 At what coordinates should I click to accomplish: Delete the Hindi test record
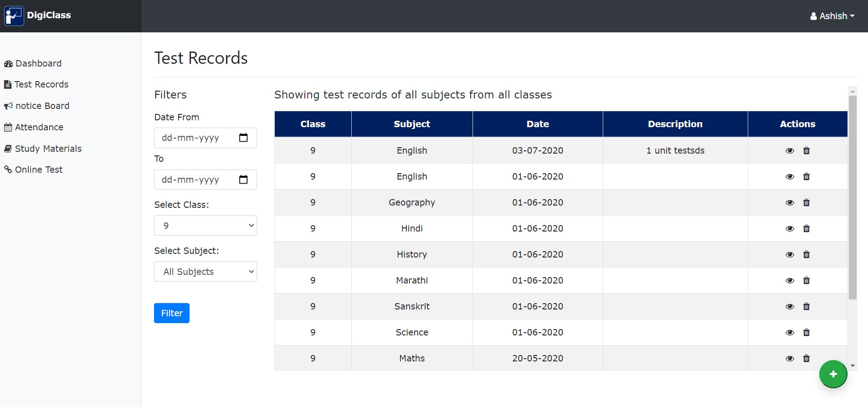point(806,229)
